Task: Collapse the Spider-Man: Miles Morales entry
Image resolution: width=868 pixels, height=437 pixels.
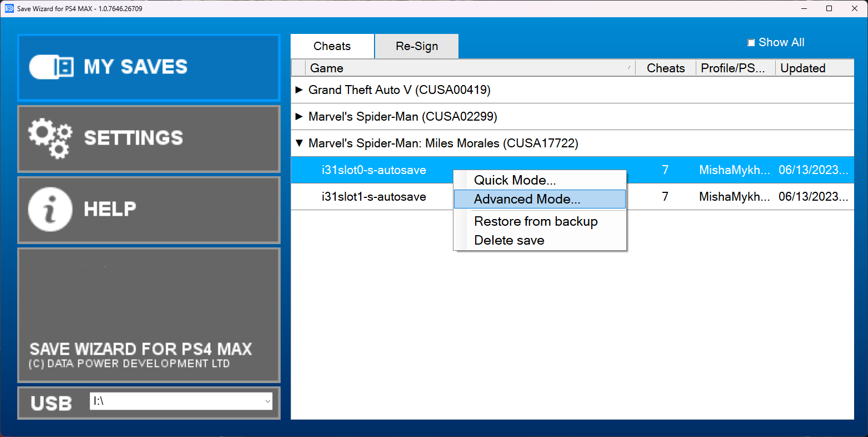Action: click(x=299, y=143)
